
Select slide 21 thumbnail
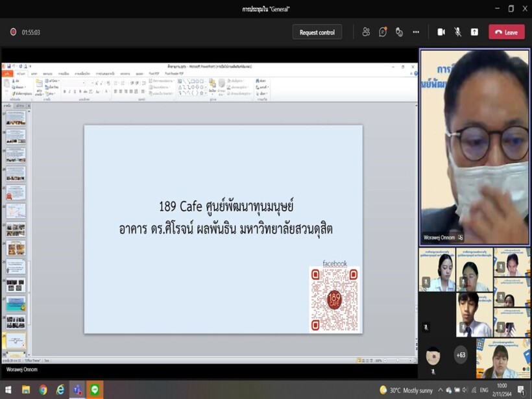(x=16, y=193)
